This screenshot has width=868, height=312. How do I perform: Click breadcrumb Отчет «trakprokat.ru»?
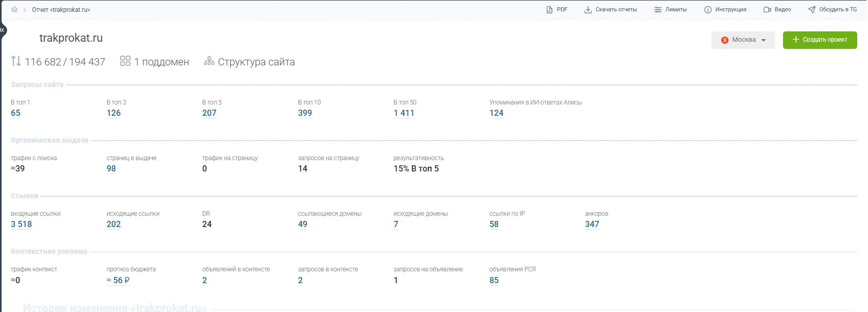tap(61, 10)
